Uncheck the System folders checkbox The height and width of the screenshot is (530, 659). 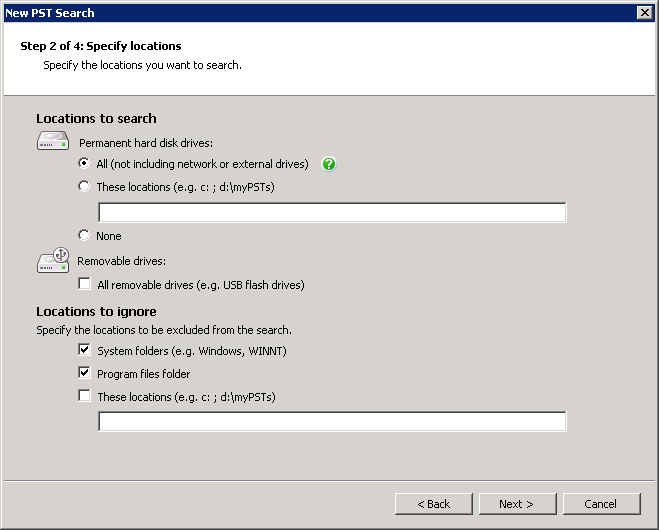coord(84,351)
